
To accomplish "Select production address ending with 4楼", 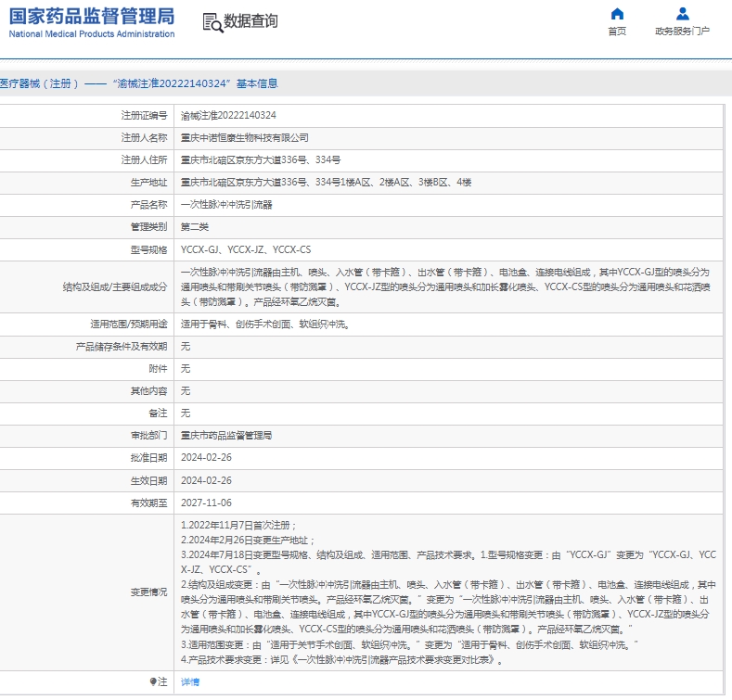I will 326,182.
